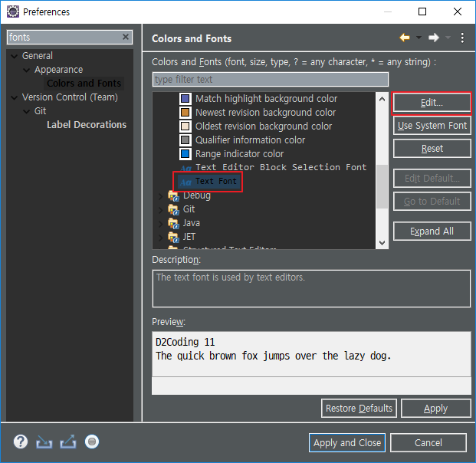Image resolution: width=476 pixels, height=463 pixels.
Task: Select the Text Font entry
Action: 215,181
